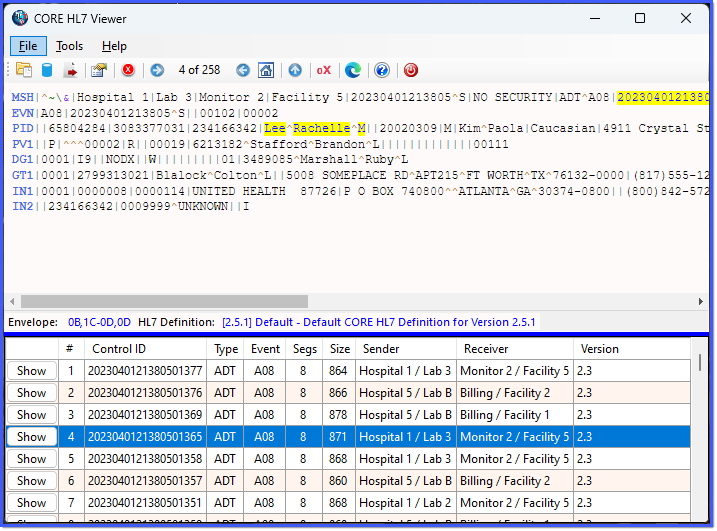Click the highlighted patient name Rachelle

[x=321, y=128]
